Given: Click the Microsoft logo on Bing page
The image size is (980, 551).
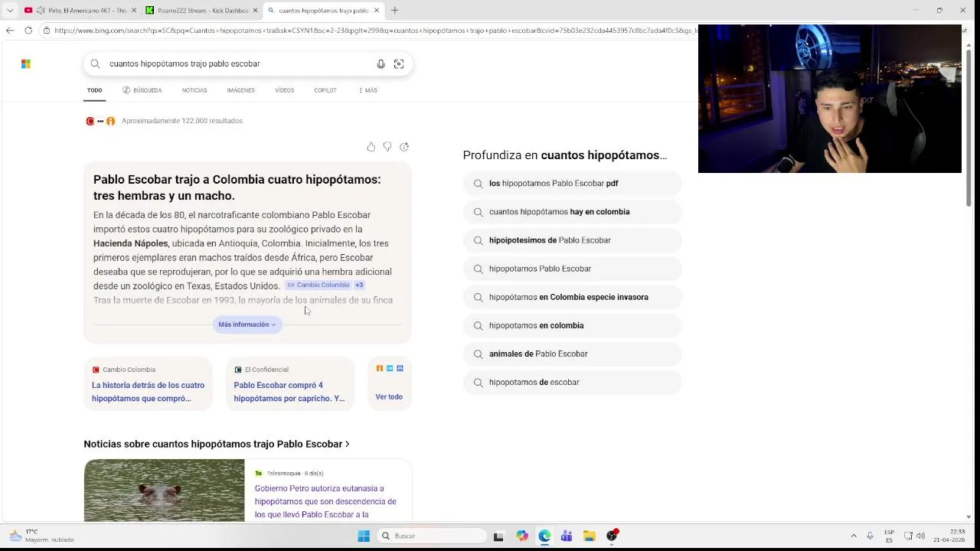Looking at the screenshot, I should tap(26, 64).
